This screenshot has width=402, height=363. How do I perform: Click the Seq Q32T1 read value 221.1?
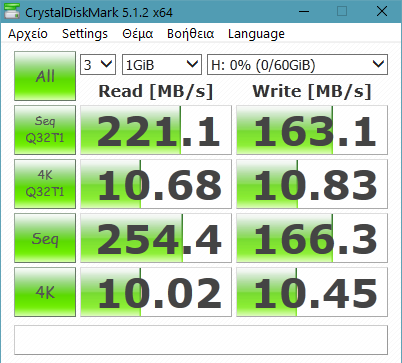coord(156,130)
